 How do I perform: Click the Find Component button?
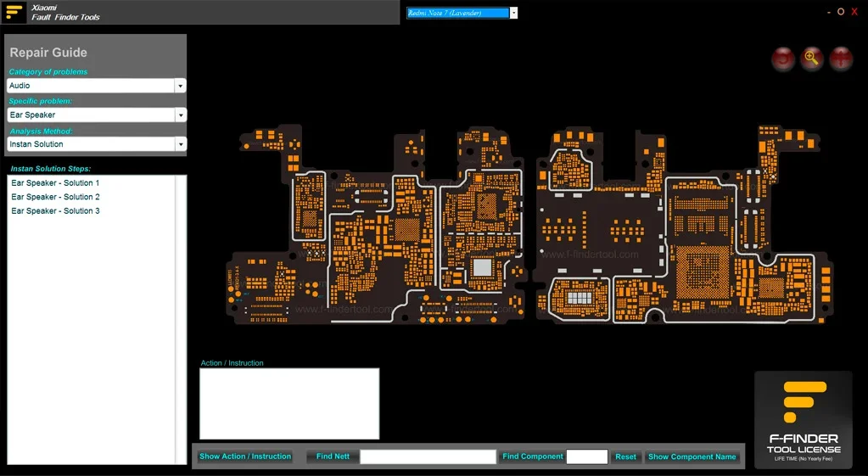pyautogui.click(x=533, y=456)
